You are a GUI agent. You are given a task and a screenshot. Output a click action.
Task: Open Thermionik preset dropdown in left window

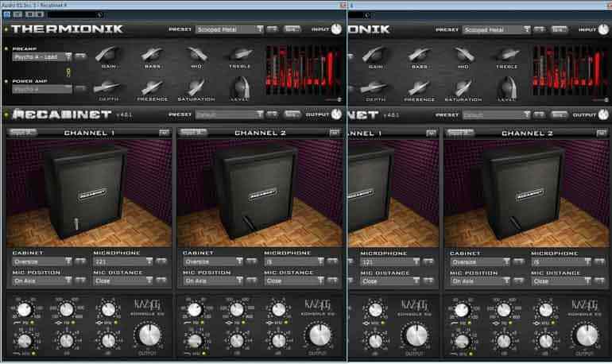(230, 29)
